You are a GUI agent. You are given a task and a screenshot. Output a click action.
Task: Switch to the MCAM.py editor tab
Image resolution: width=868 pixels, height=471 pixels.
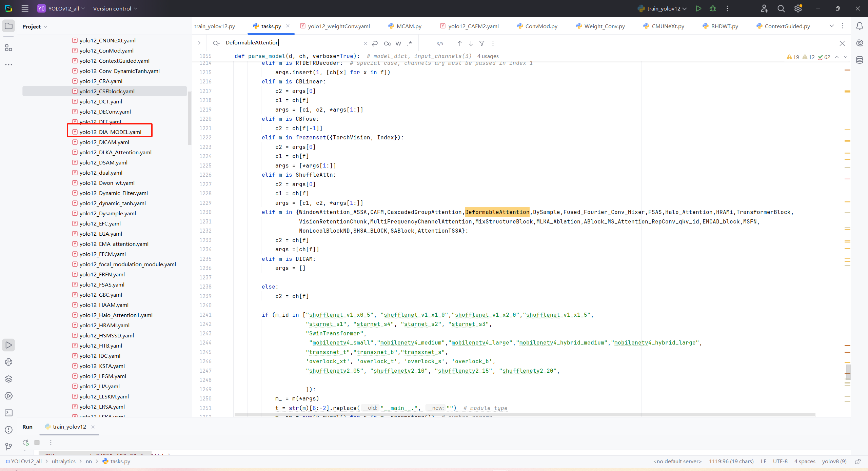[x=409, y=26]
